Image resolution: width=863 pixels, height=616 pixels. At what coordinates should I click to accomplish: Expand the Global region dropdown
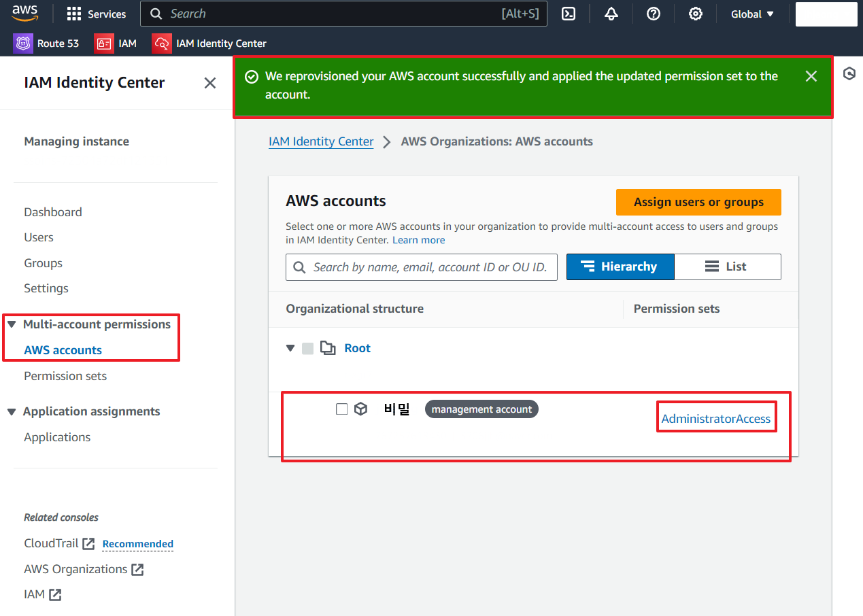752,14
